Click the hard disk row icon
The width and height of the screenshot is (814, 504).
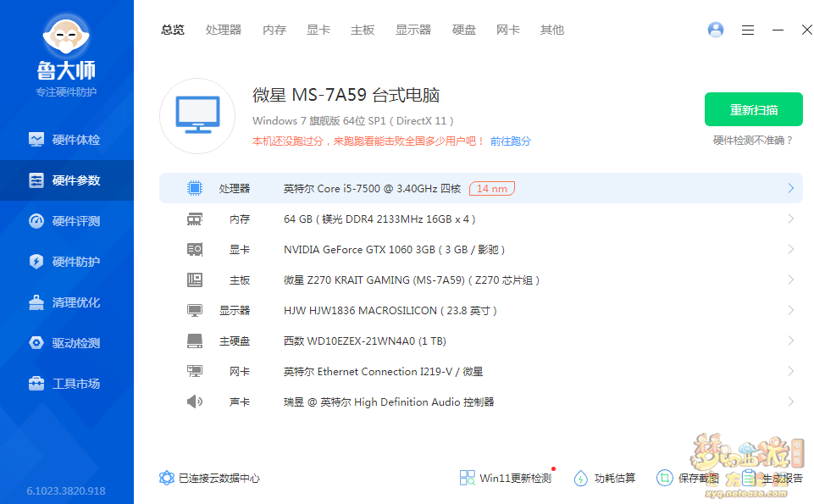tap(195, 341)
